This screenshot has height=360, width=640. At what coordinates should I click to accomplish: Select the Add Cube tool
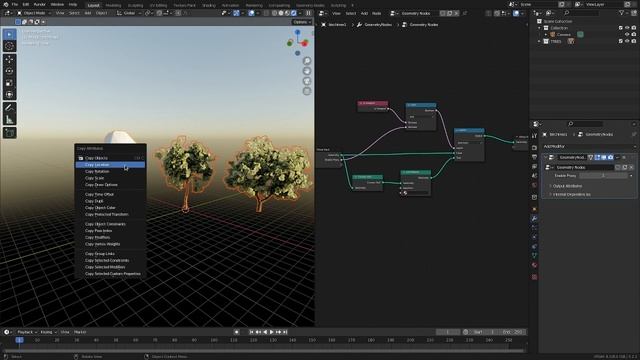(9, 133)
